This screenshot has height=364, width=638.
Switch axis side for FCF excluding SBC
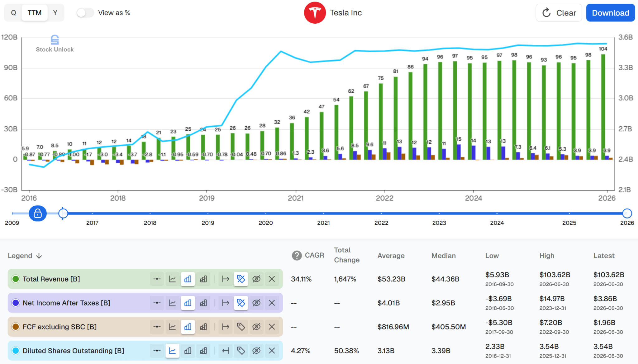pos(226,327)
